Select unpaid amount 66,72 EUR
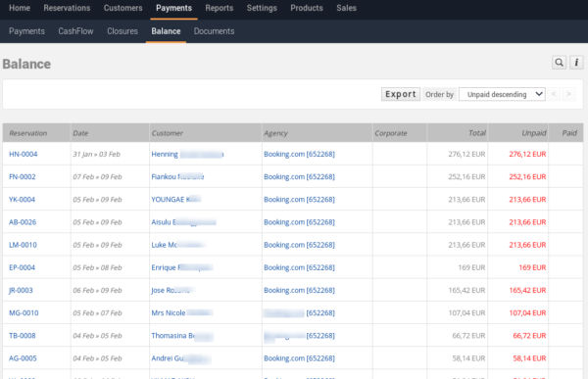The width and height of the screenshot is (588, 379). tap(529, 336)
